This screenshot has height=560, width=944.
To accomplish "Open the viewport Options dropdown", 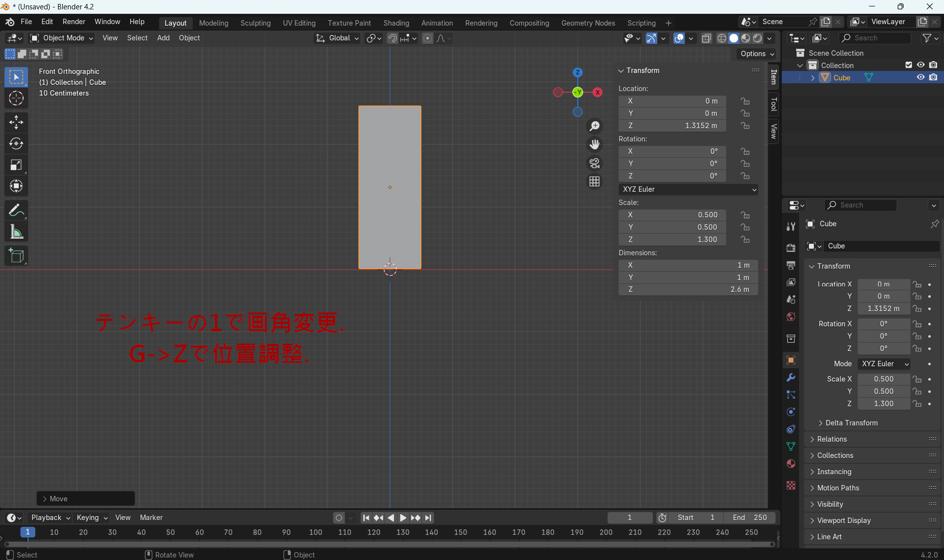I will pos(757,54).
